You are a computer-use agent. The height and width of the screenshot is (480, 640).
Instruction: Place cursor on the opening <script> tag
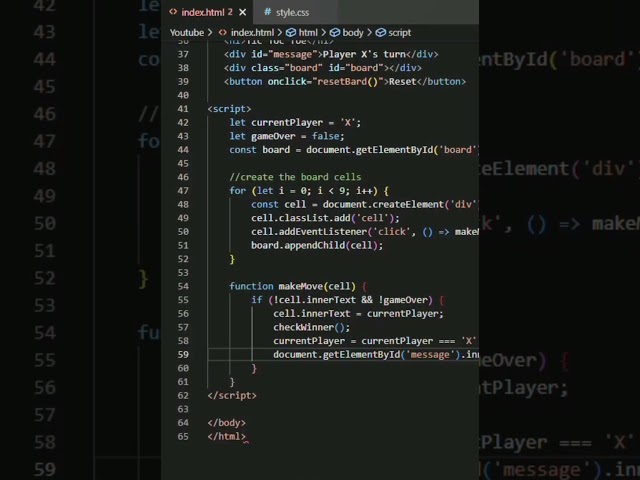point(229,109)
